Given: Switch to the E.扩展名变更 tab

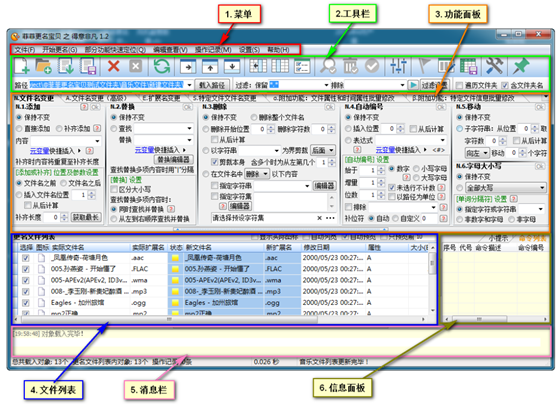Looking at the screenshot, I should click(161, 98).
